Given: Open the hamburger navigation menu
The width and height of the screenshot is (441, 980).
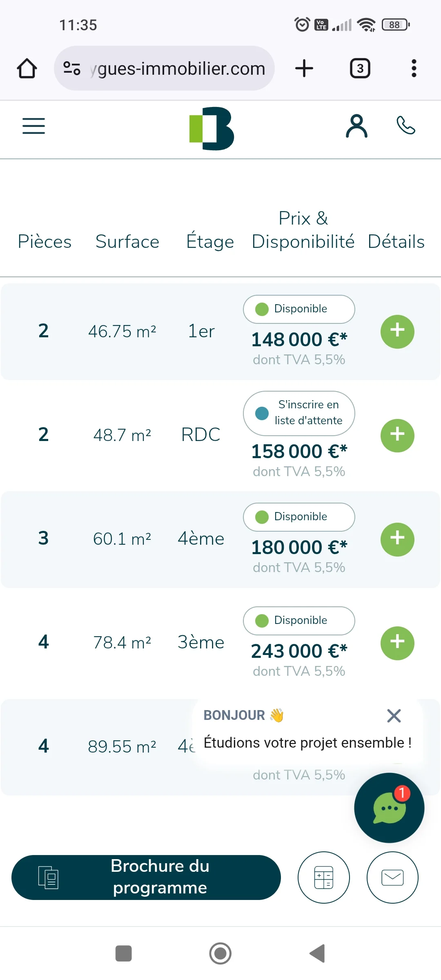Looking at the screenshot, I should point(33,126).
